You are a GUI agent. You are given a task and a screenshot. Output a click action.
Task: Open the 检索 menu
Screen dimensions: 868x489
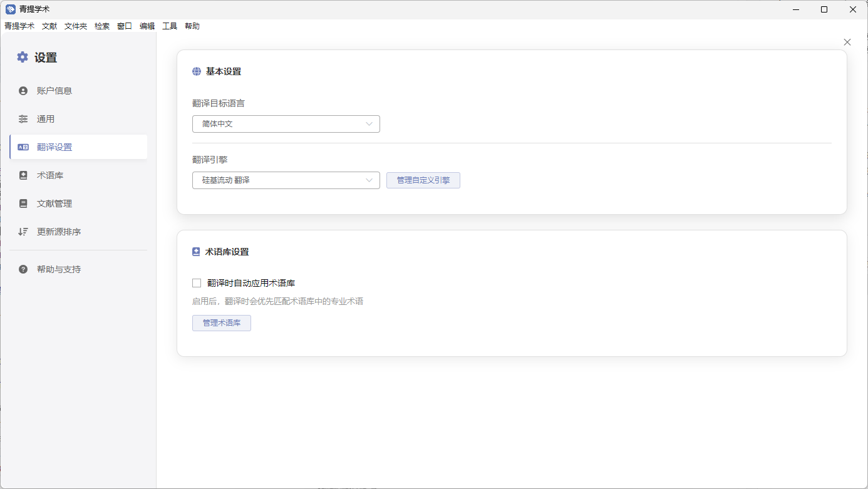102,26
